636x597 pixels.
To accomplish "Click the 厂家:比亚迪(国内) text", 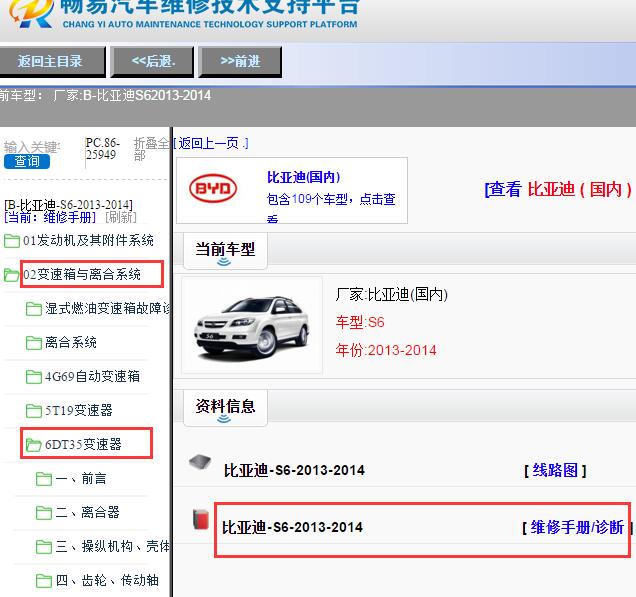I will [x=391, y=295].
